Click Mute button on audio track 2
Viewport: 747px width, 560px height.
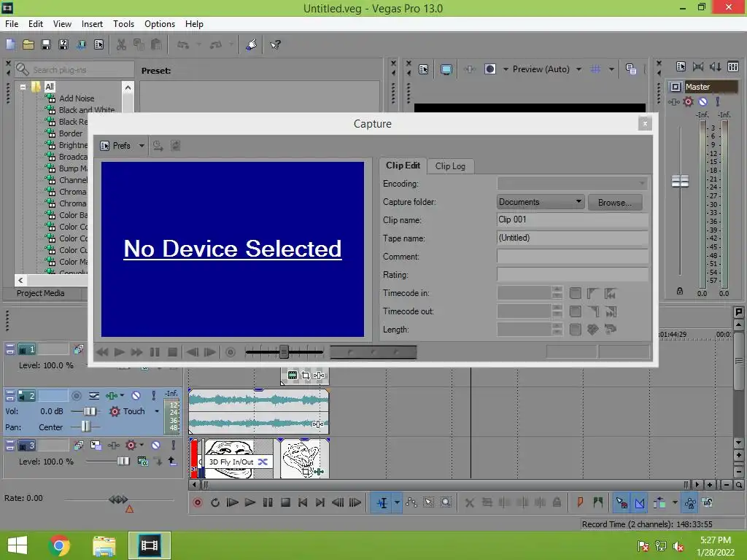click(136, 395)
